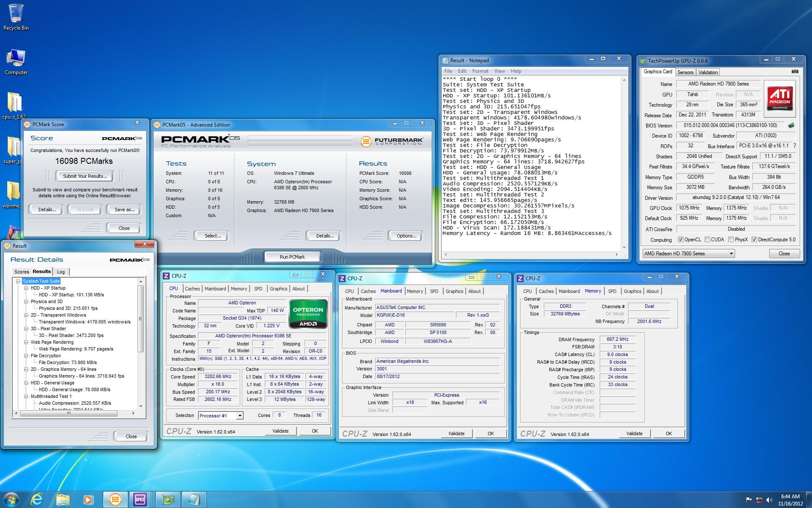812x508 pixels.
Task: Click the Submit Your Results button
Action: pyautogui.click(x=85, y=176)
